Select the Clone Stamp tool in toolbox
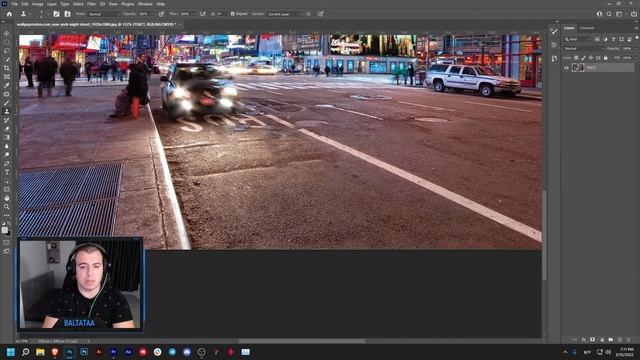Viewport: 640px width, 360px height. click(x=7, y=111)
